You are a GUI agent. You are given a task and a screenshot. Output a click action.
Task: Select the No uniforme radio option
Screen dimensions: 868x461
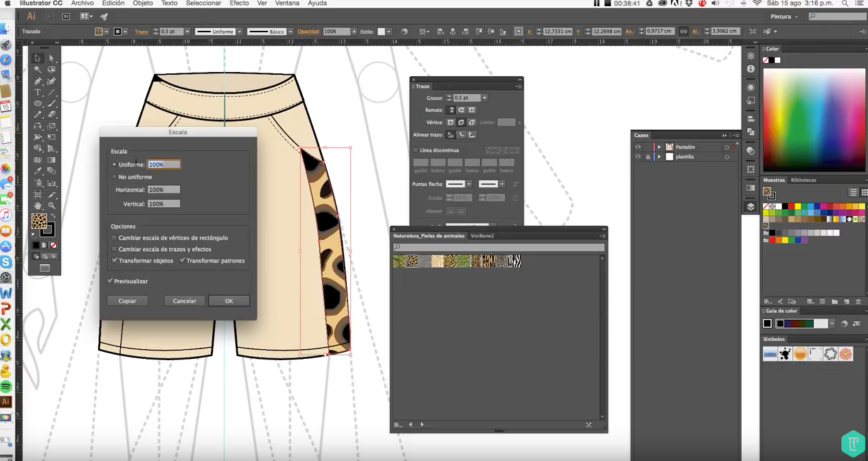point(114,177)
